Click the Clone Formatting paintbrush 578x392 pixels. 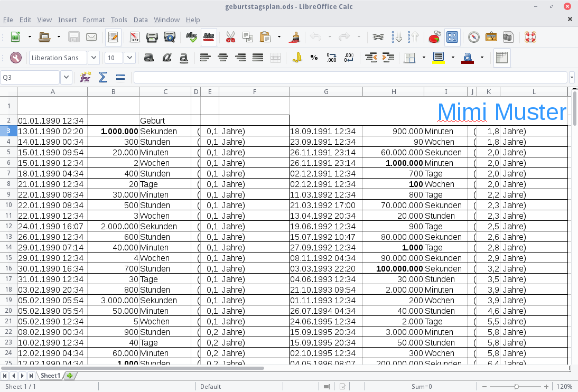coord(296,38)
